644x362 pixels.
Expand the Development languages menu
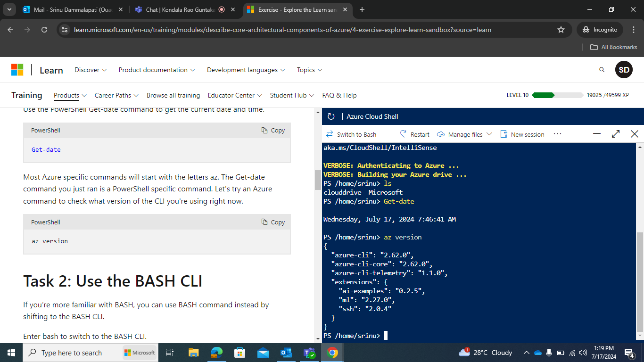coord(246,70)
